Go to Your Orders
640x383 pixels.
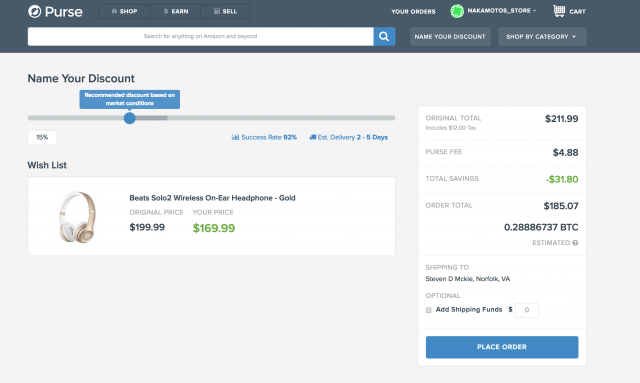[413, 11]
